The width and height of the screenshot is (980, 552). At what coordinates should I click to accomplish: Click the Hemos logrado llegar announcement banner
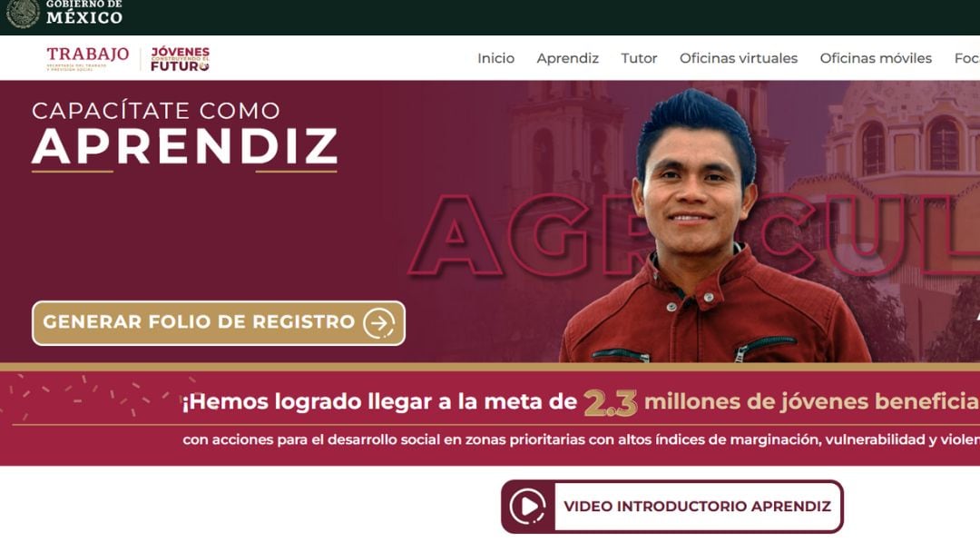[x=490, y=419]
